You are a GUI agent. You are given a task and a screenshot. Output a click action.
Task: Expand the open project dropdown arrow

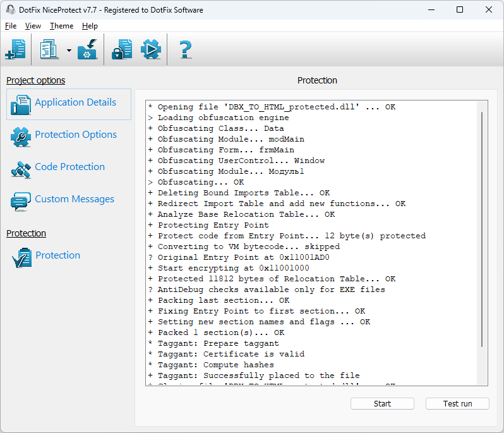coord(69,50)
